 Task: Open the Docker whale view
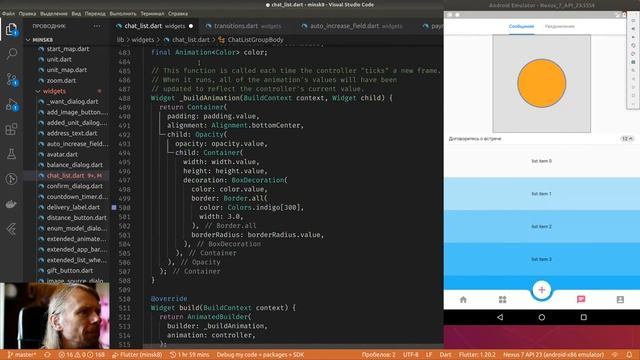[11, 204]
